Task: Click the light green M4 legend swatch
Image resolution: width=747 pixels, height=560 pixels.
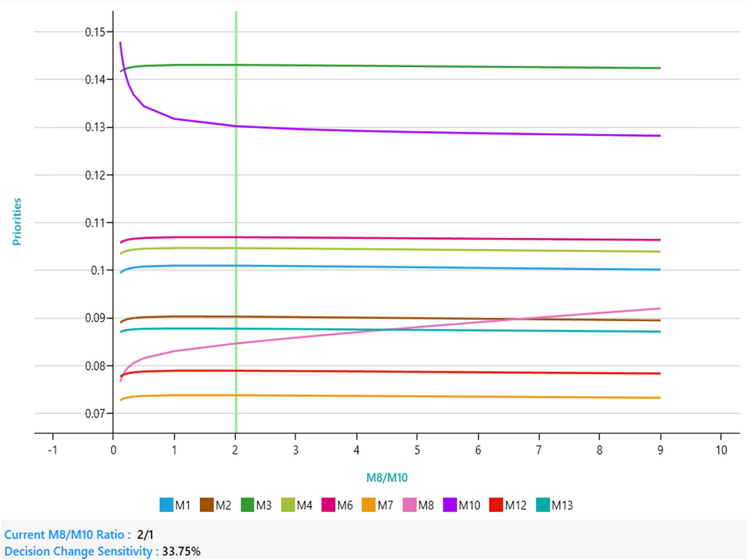Action: (288, 505)
